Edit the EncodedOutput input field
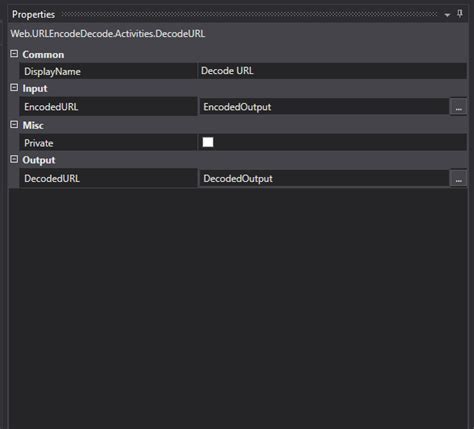This screenshot has width=474, height=429. coord(324,107)
